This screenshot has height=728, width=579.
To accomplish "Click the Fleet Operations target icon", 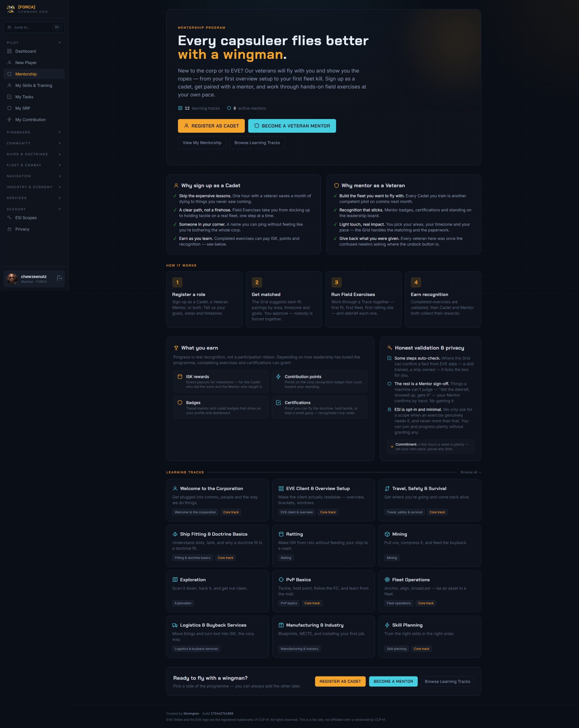I will pyautogui.click(x=387, y=580).
